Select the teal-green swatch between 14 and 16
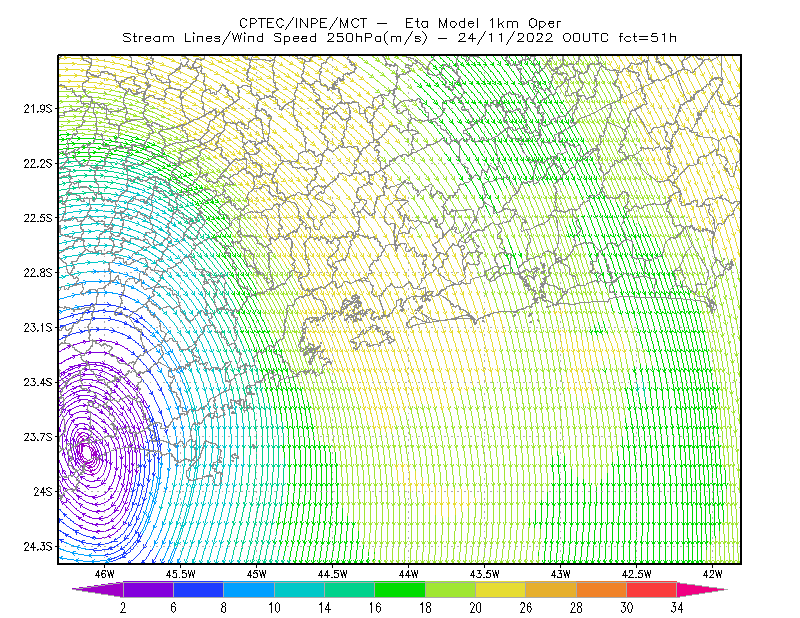Image resolution: width=800 pixels, height=618 pixels. (x=349, y=589)
